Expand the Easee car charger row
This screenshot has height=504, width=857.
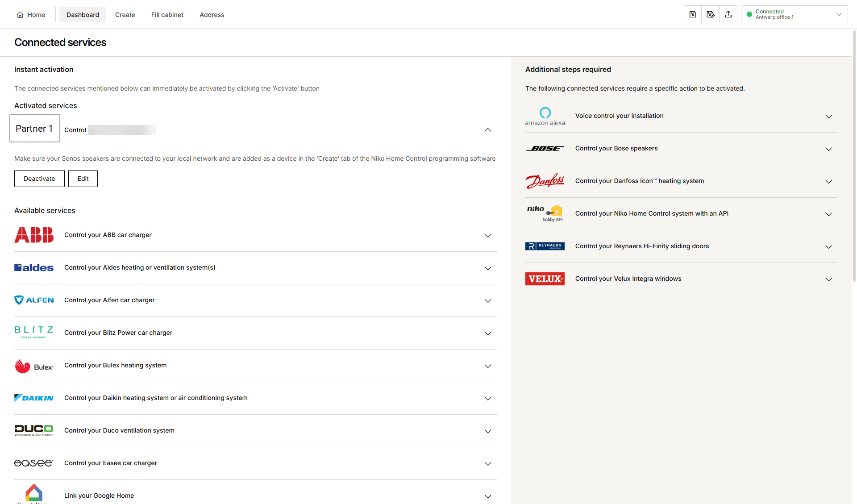[x=488, y=464]
